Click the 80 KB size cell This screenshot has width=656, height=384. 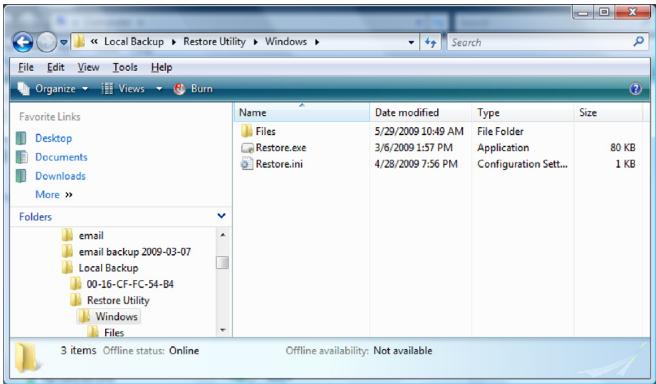623,148
